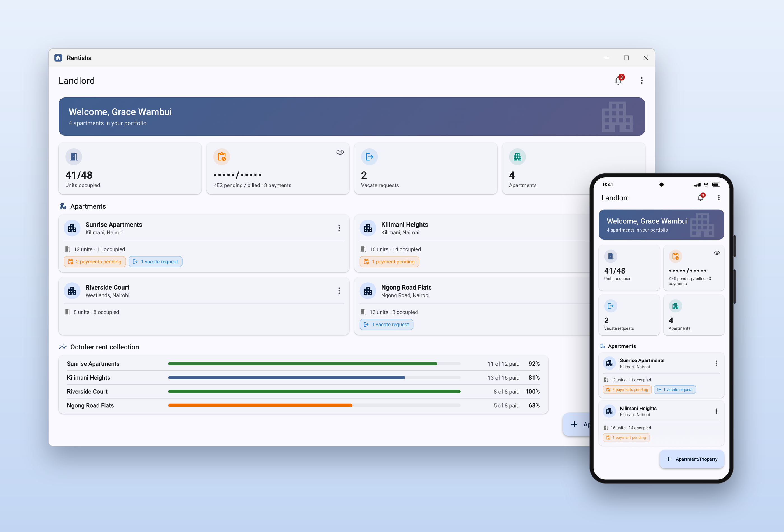The height and width of the screenshot is (532, 784).
Task: Select Ngong Road Flats 1 vacate request chip
Action: 386,325
